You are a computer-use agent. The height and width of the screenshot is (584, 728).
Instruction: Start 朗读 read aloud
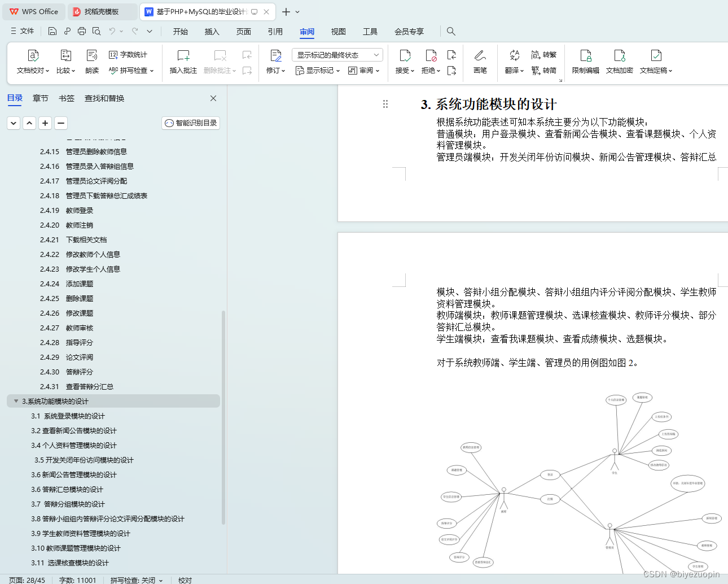point(92,62)
